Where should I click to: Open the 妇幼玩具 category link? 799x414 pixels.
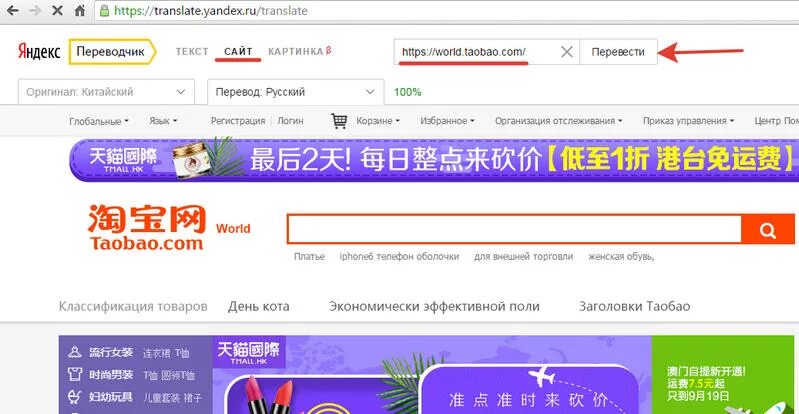[111, 397]
